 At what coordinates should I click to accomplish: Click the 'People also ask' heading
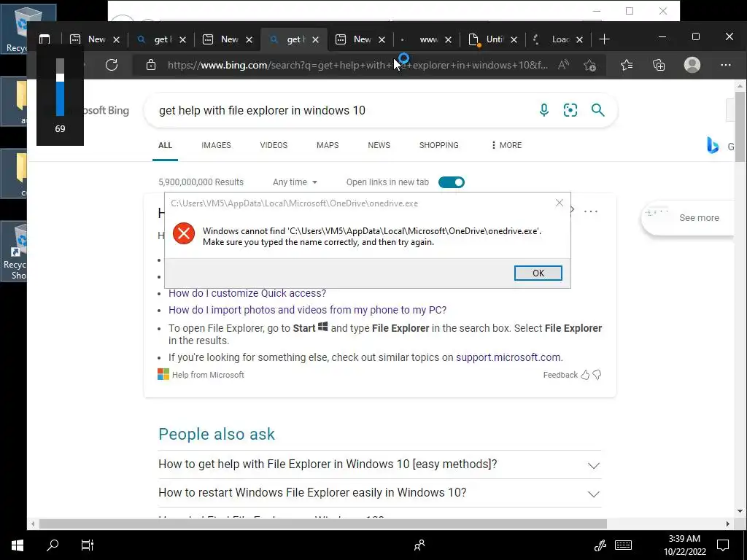(x=217, y=435)
